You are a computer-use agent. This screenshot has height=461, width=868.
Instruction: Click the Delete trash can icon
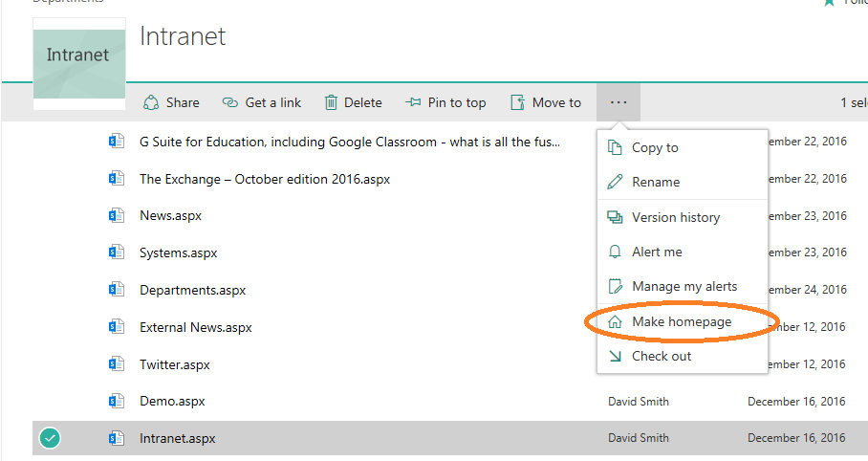pos(331,102)
